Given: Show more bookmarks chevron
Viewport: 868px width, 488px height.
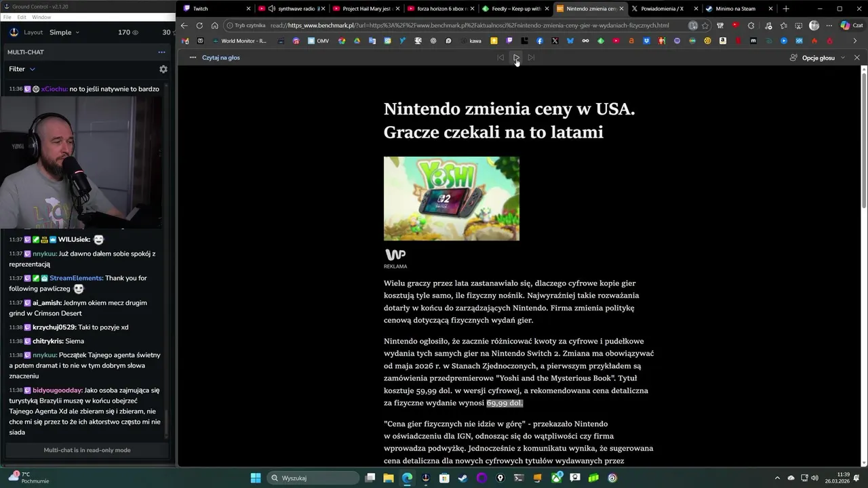Looking at the screenshot, I should click(854, 41).
